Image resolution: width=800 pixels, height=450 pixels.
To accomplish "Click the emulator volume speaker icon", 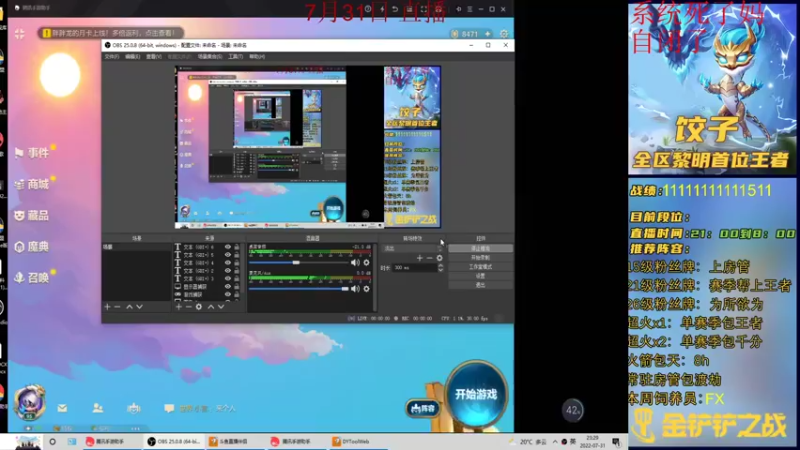I will pos(459,9).
